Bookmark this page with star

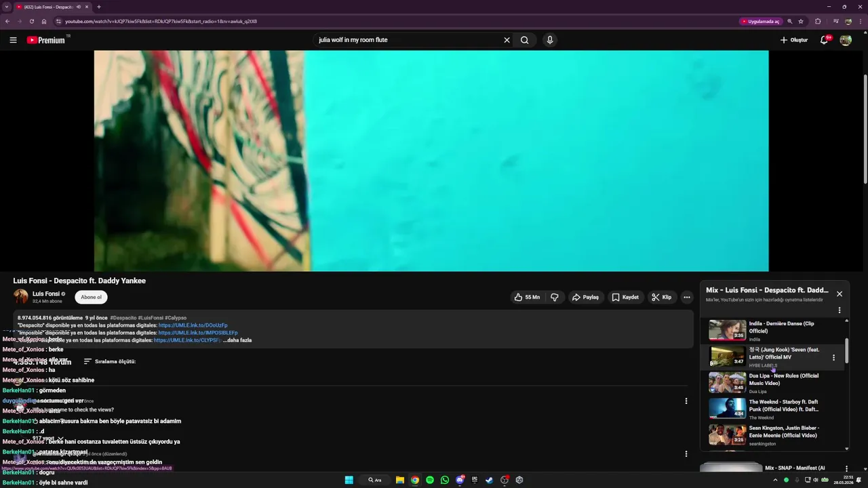point(801,21)
